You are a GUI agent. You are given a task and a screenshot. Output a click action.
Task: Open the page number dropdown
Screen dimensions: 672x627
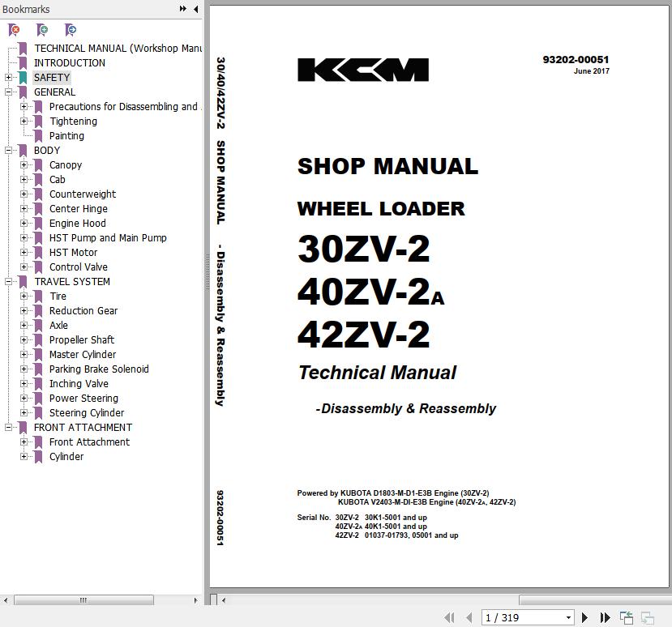pos(568,617)
